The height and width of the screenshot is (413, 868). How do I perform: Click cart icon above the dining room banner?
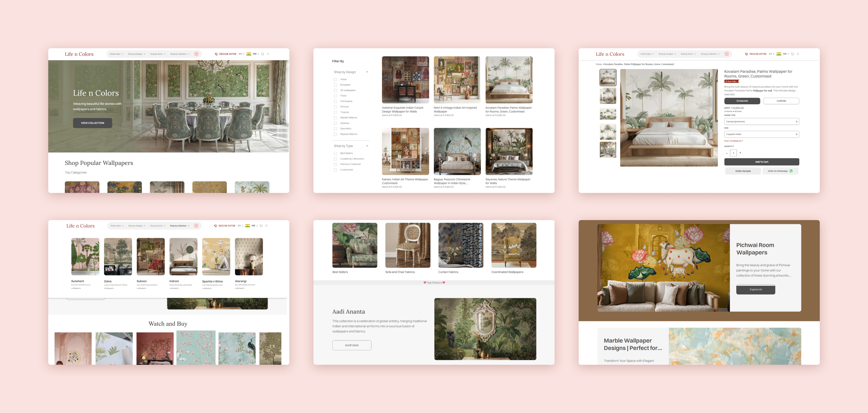tap(263, 54)
